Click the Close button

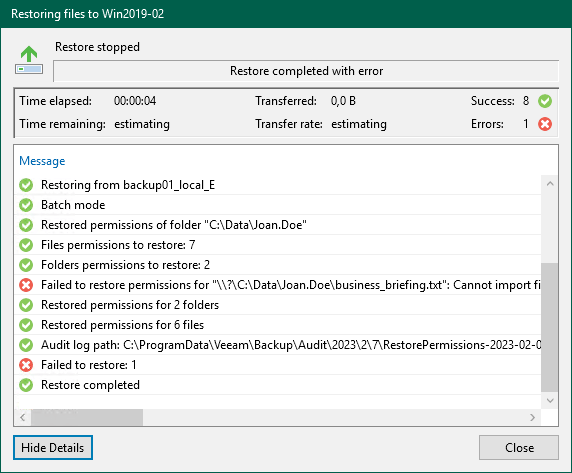pos(519,447)
